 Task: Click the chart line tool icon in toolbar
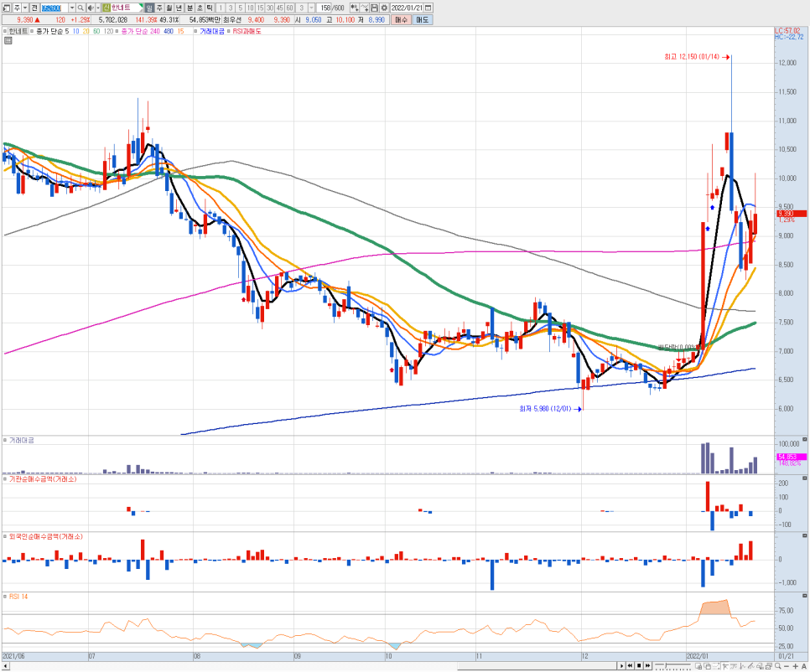coord(365,8)
